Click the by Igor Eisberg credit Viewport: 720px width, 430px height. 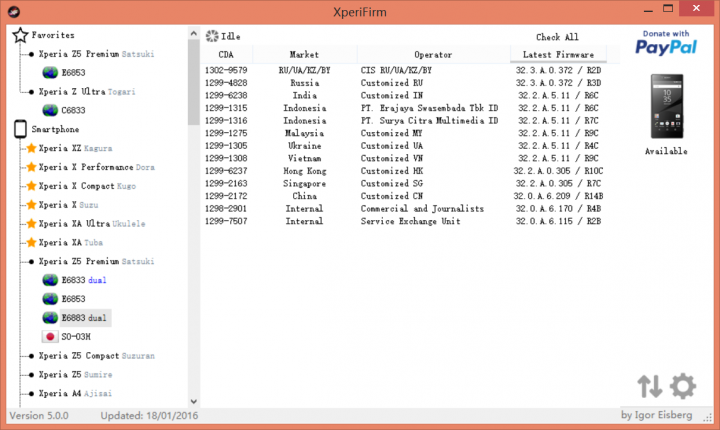pyautogui.click(x=657, y=415)
